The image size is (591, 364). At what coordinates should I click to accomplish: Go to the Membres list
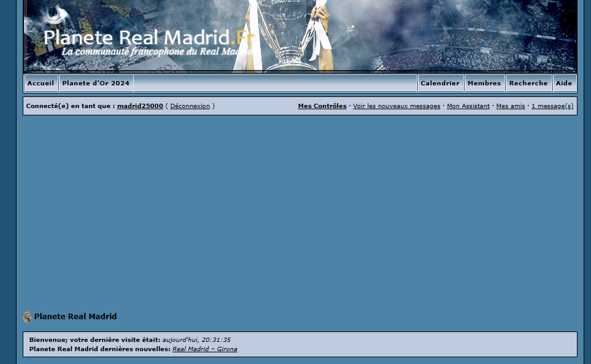tap(484, 83)
